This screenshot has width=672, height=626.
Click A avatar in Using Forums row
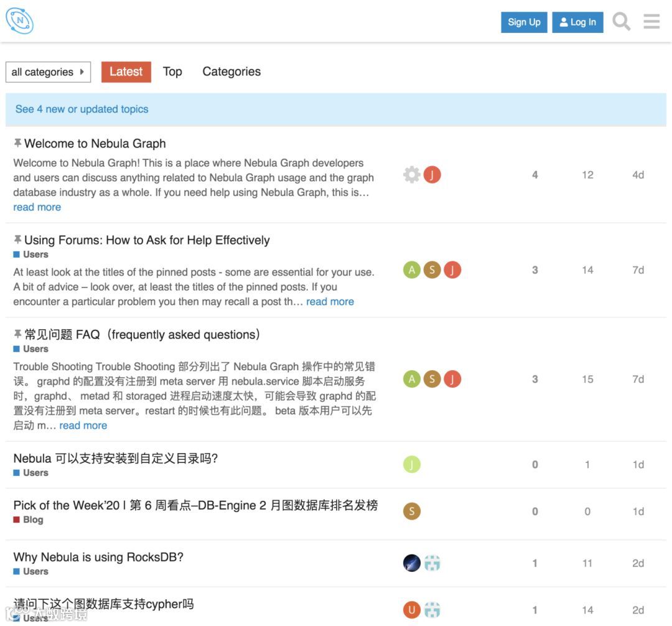[411, 270]
